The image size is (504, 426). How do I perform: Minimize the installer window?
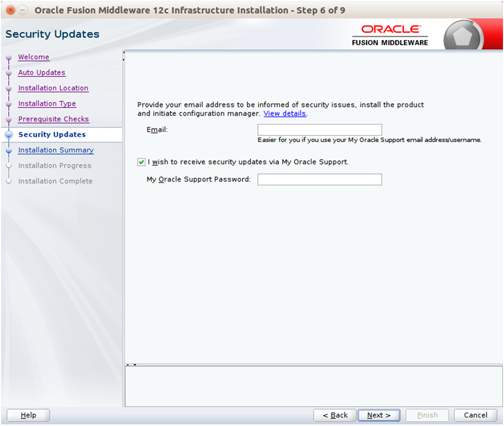coord(22,10)
